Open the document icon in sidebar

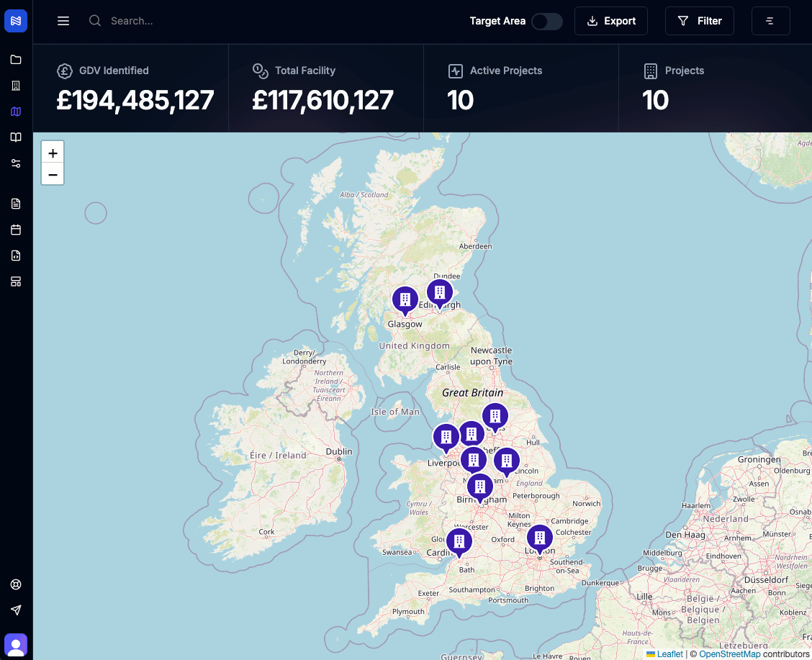(16, 204)
